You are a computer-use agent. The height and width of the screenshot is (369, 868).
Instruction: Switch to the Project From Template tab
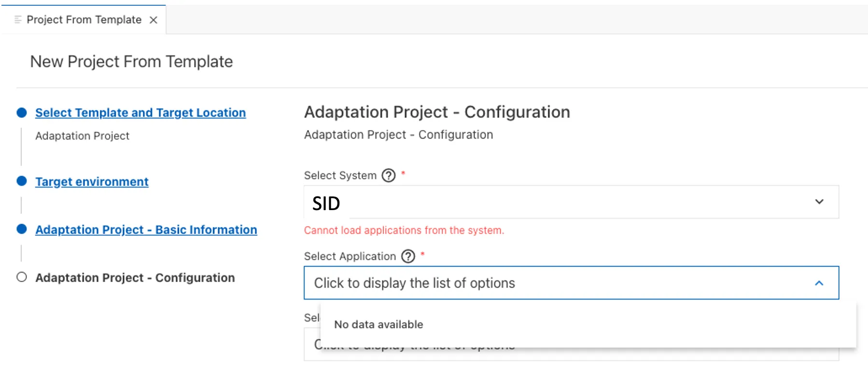pos(84,20)
